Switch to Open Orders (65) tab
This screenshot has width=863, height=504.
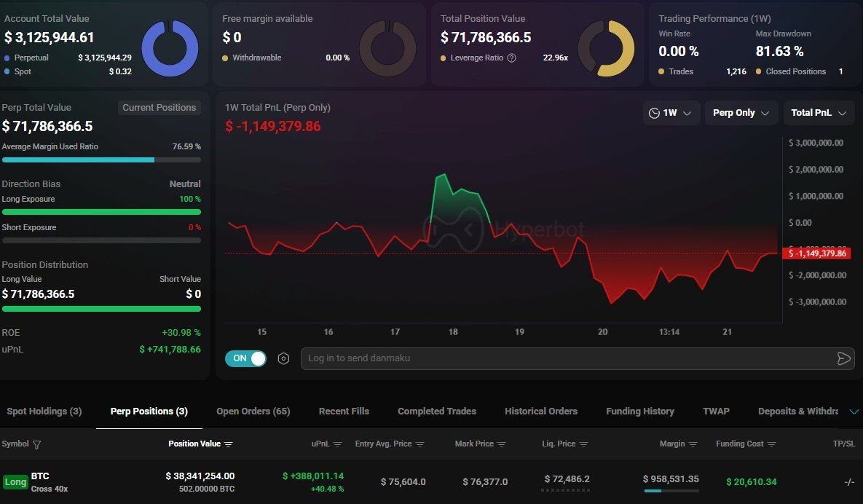(x=253, y=412)
